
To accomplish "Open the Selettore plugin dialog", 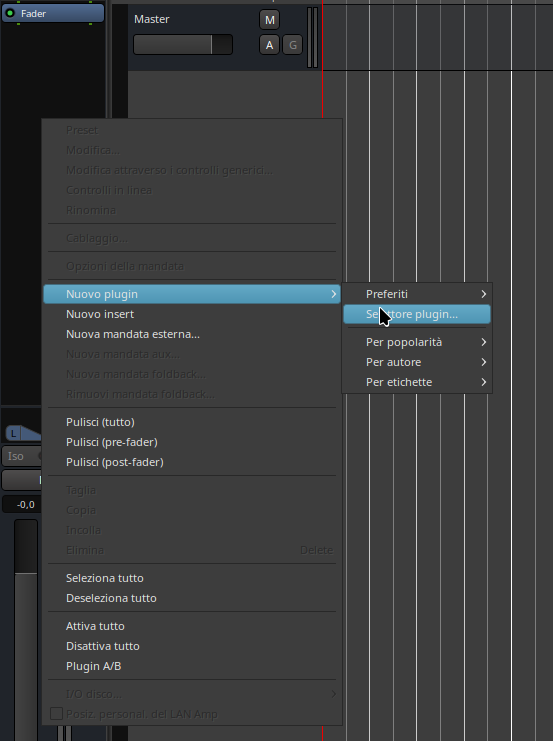I will coord(417,314).
